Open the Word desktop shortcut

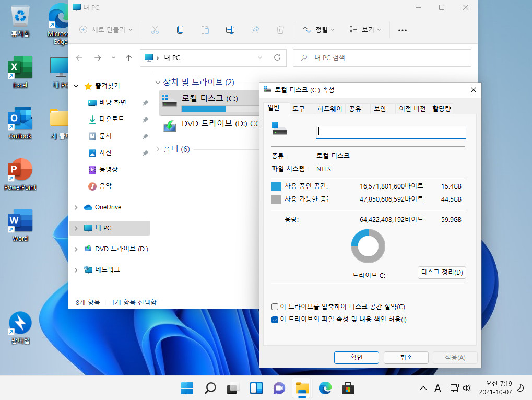tap(20, 225)
